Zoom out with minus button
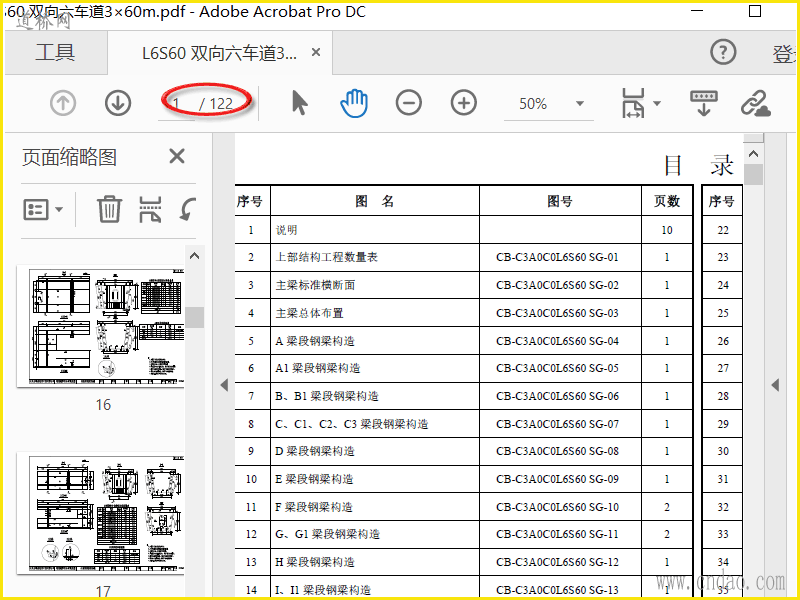Viewport: 800px width, 600px height. click(x=409, y=103)
